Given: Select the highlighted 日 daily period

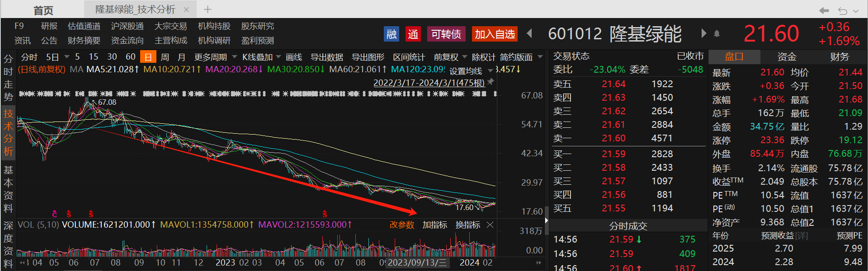Looking at the screenshot, I should [148, 57].
